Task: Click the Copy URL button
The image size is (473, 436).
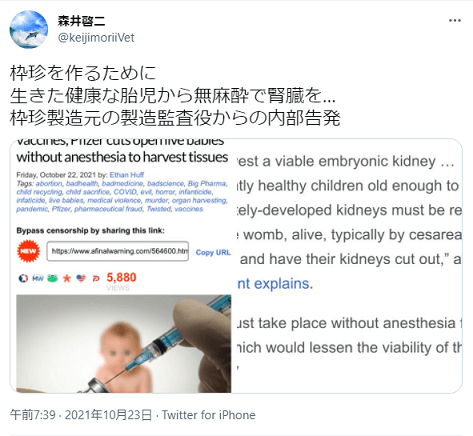Action: (x=213, y=252)
